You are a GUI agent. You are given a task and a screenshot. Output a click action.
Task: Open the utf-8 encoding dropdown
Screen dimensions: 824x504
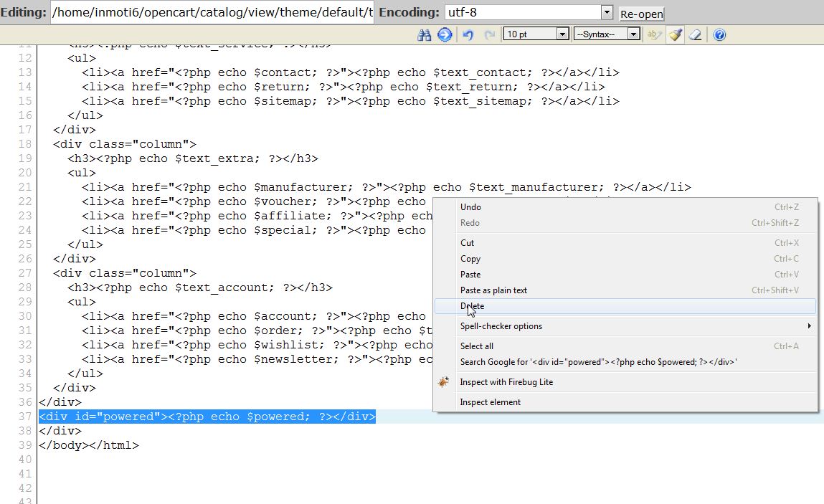529,12
